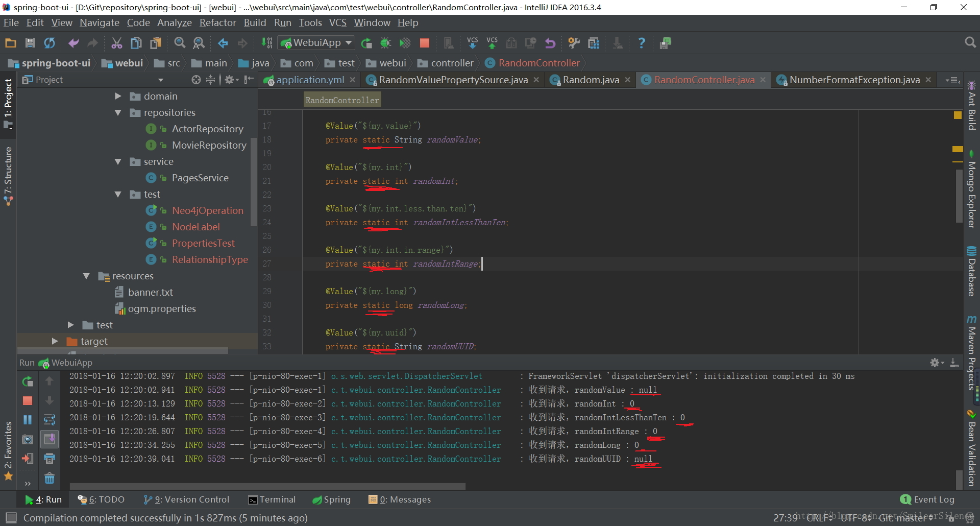Open the Refactor menu
Screen dimensions: 980x526
click(217, 22)
